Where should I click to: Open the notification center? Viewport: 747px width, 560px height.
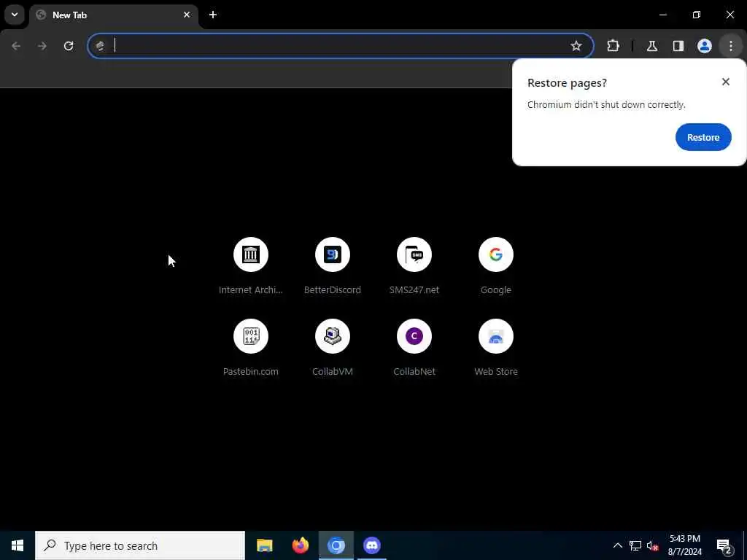click(724, 545)
